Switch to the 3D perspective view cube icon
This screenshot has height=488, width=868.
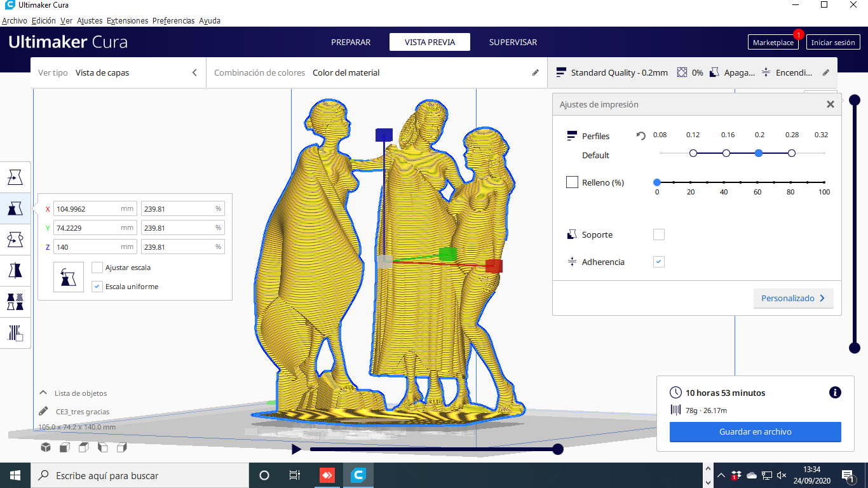coord(46,447)
